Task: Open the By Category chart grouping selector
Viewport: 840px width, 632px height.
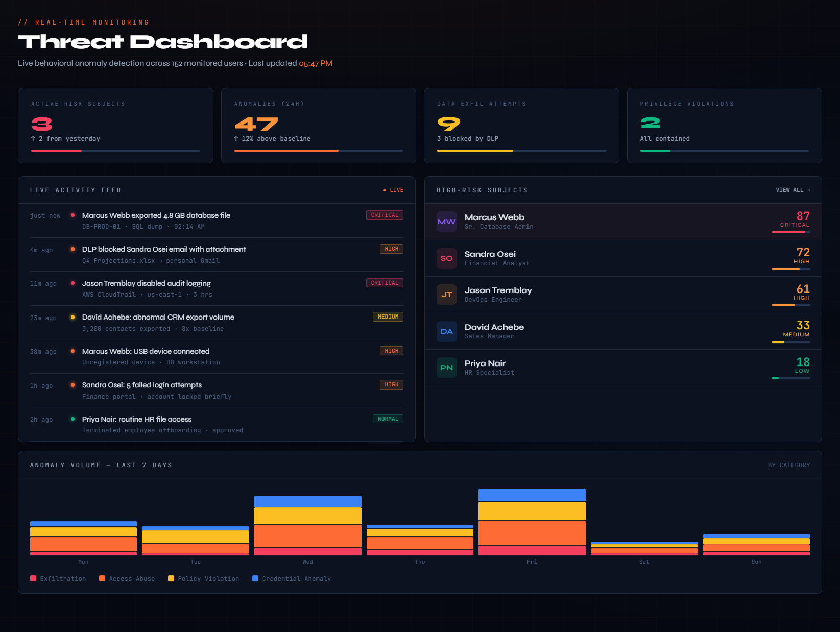Action: click(788, 465)
